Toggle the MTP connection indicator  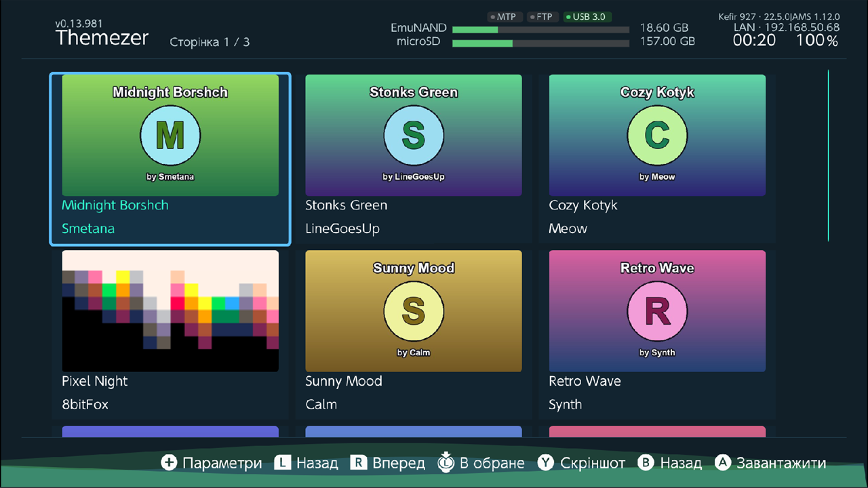click(505, 17)
